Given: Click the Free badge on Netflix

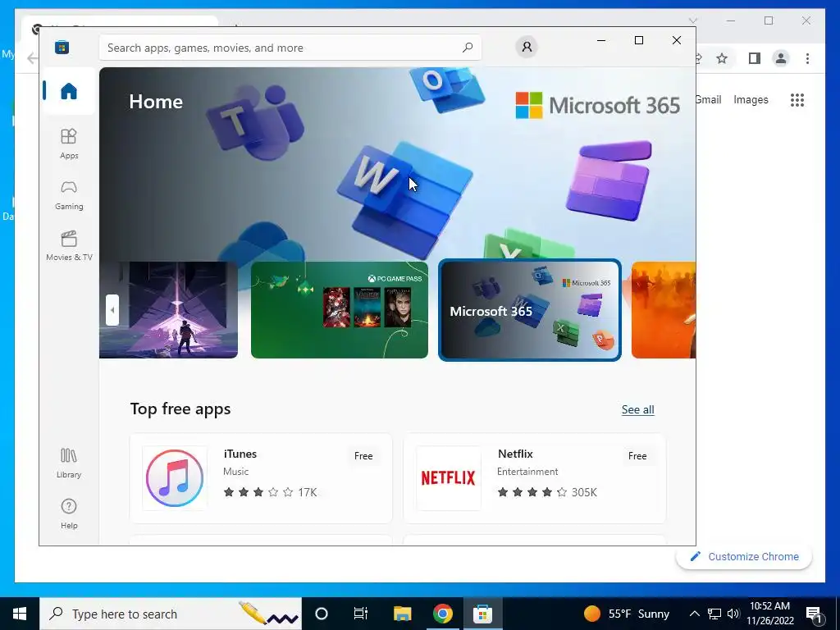Looking at the screenshot, I should pyautogui.click(x=637, y=456).
